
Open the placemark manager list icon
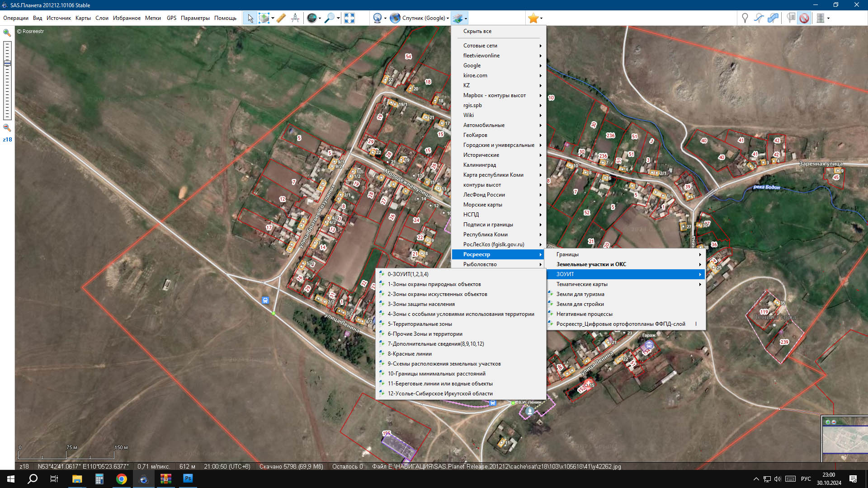point(791,18)
